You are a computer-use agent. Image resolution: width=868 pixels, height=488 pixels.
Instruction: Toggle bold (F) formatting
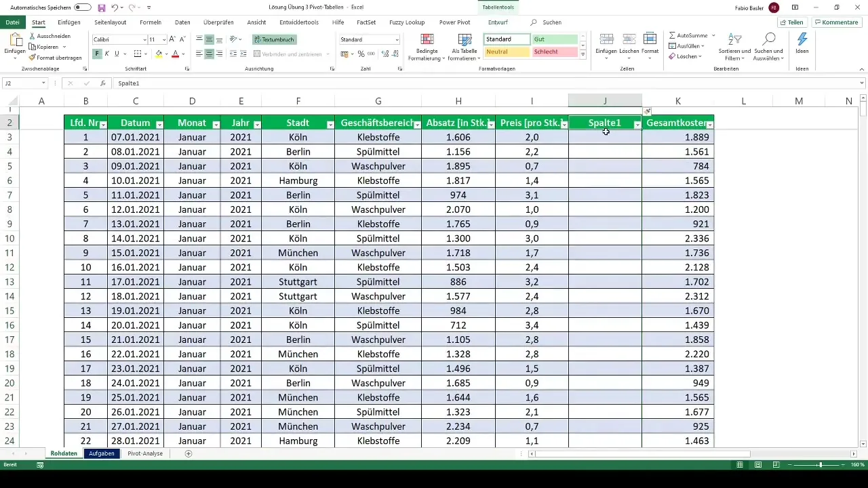[97, 54]
